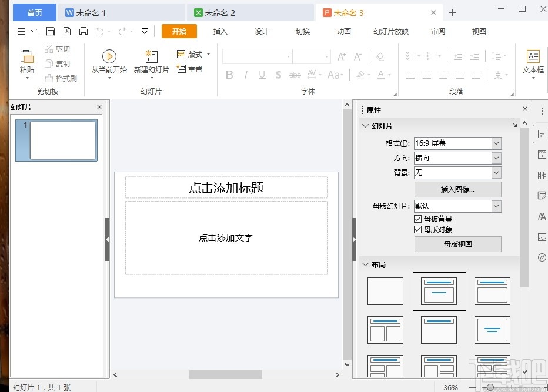Uncheck the 母板背景 checkbox
Image resolution: width=548 pixels, height=392 pixels.
point(419,218)
